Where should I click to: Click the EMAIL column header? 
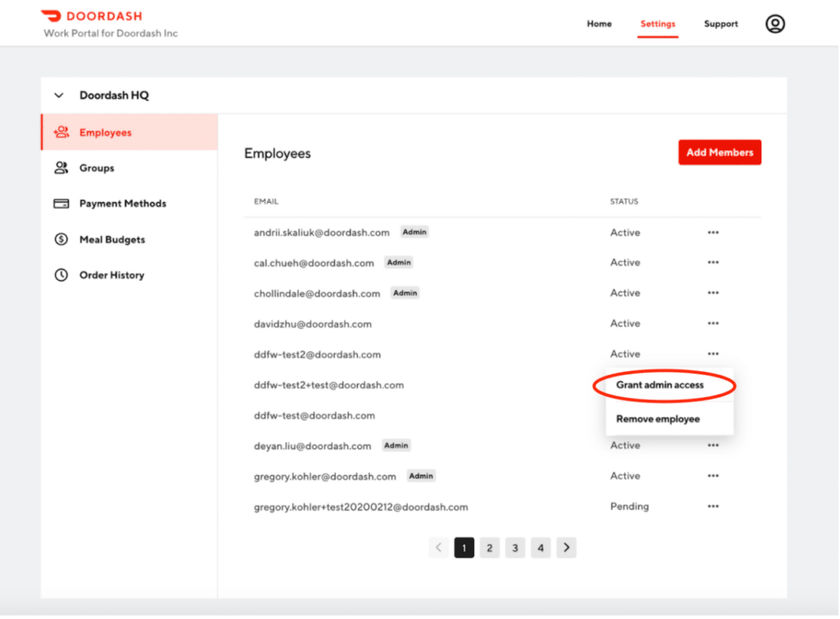267,201
